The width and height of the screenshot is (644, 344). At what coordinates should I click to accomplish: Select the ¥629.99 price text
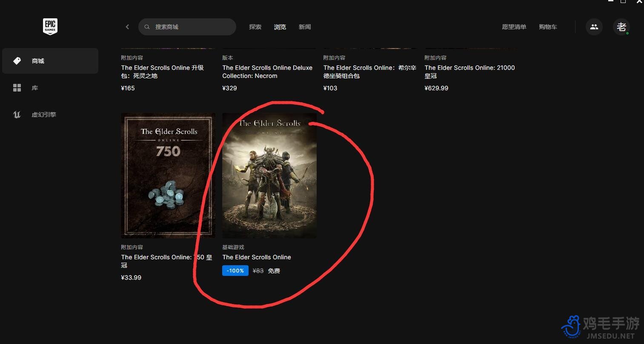point(436,88)
